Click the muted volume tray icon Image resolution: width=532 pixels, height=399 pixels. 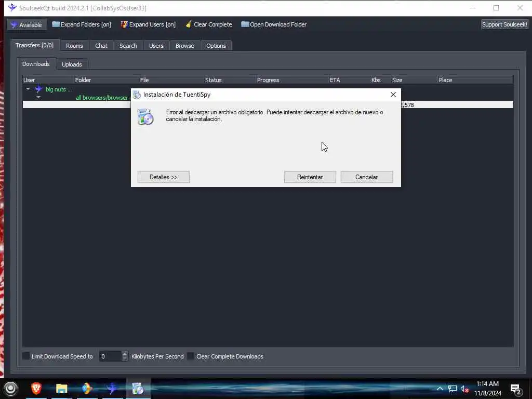(464, 389)
